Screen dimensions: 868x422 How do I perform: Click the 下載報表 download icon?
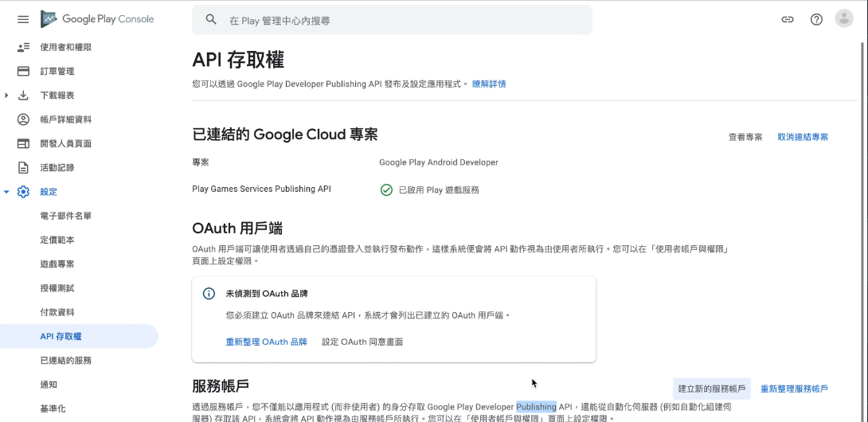[x=23, y=96]
